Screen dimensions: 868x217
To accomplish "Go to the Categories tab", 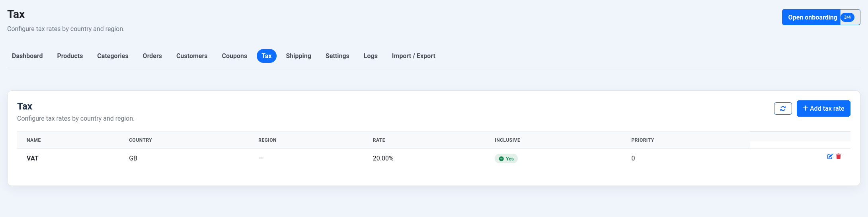I will pos(113,56).
